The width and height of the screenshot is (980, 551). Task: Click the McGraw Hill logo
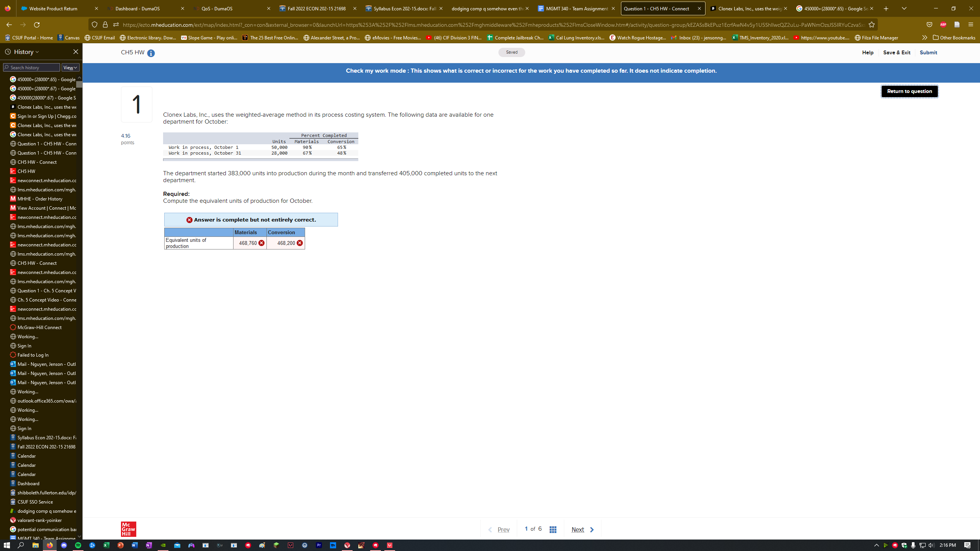128,529
